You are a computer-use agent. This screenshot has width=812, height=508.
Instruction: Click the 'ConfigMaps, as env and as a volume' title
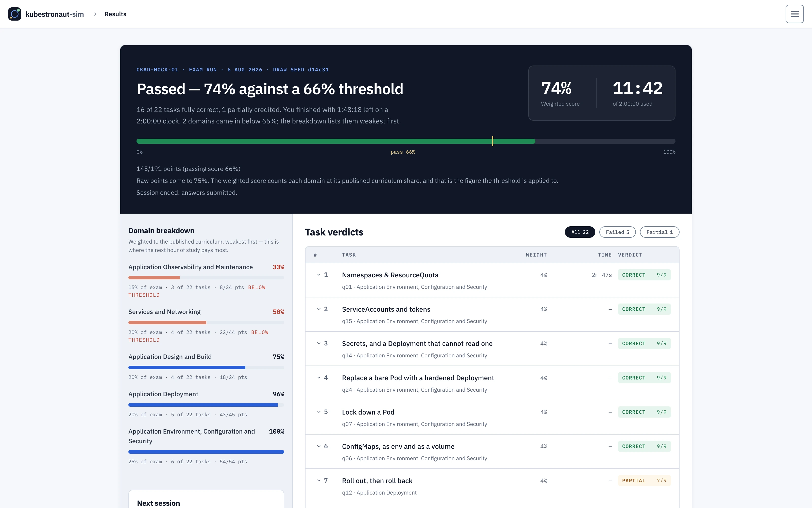(x=398, y=446)
